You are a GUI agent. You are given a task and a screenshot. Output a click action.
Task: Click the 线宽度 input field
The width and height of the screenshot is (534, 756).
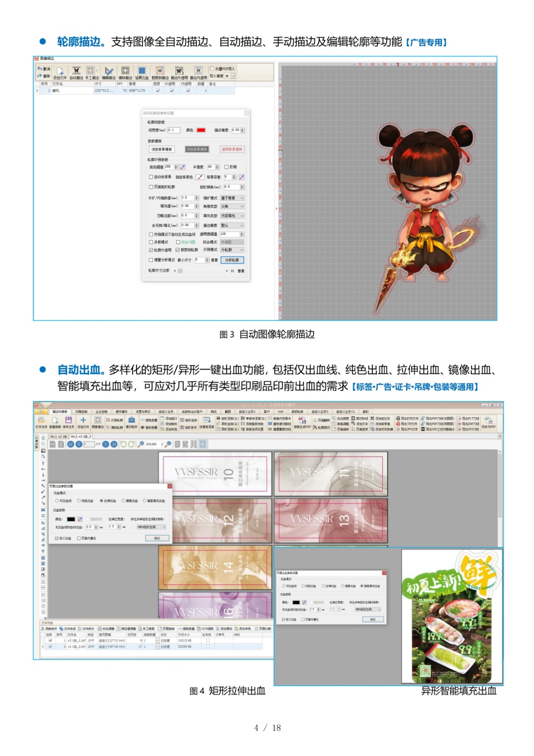[x=173, y=130]
